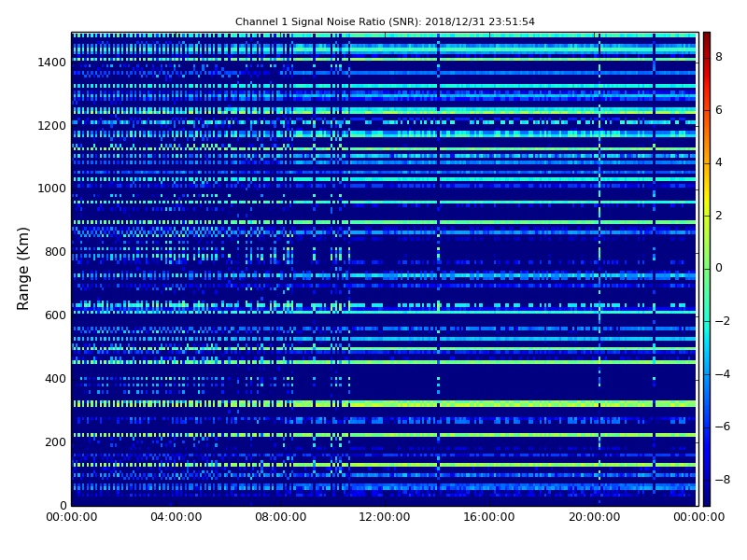
Task: Click the 200 range tick label
Action: point(55,441)
